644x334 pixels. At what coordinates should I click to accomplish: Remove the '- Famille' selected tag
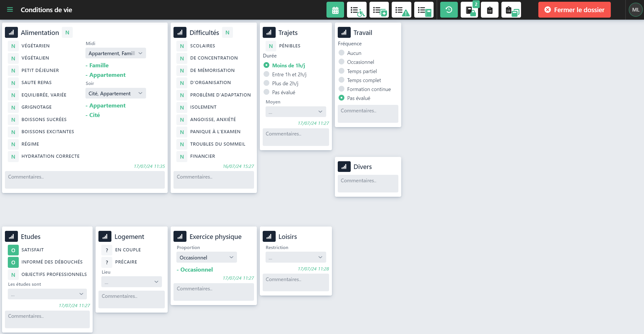click(97, 65)
